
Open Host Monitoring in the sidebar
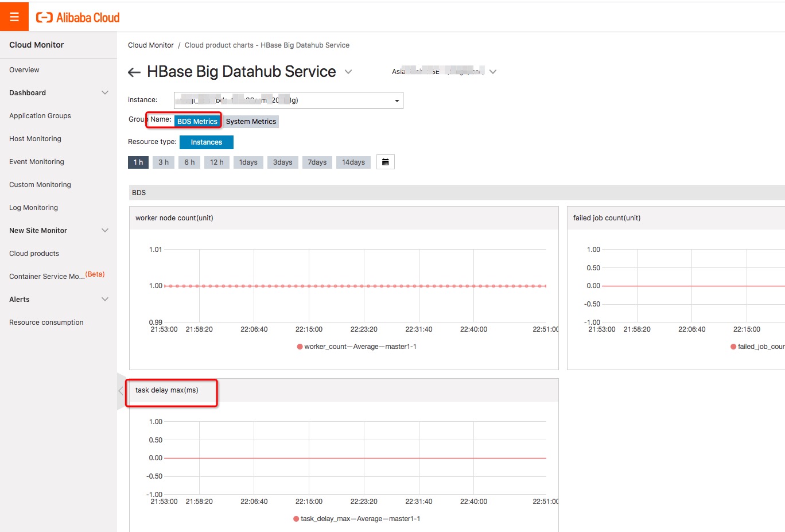point(35,138)
